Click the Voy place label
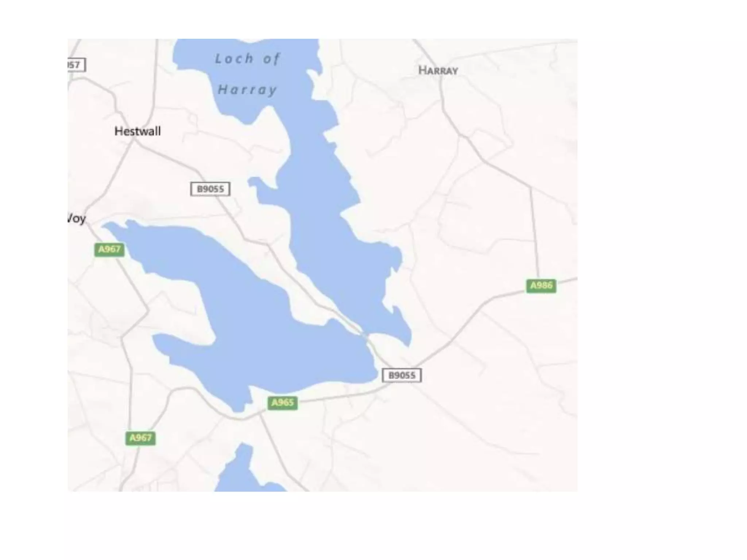Viewport: 747px width, 560px height. pos(77,218)
